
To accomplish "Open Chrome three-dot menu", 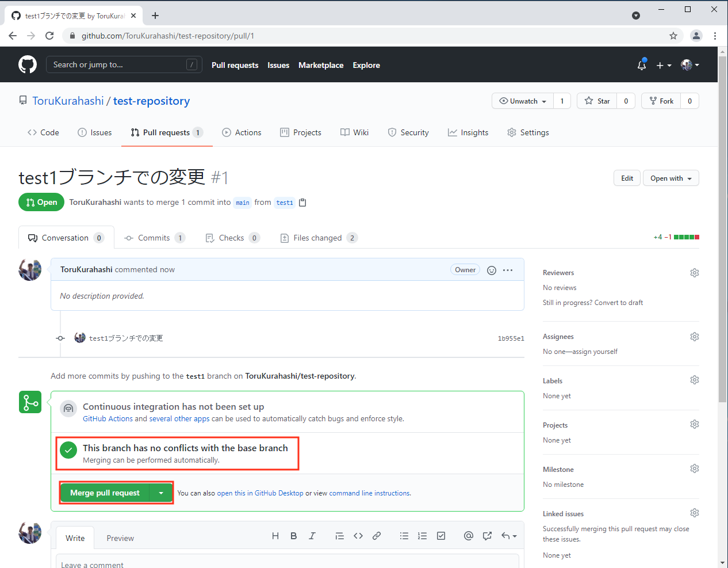I will (715, 36).
